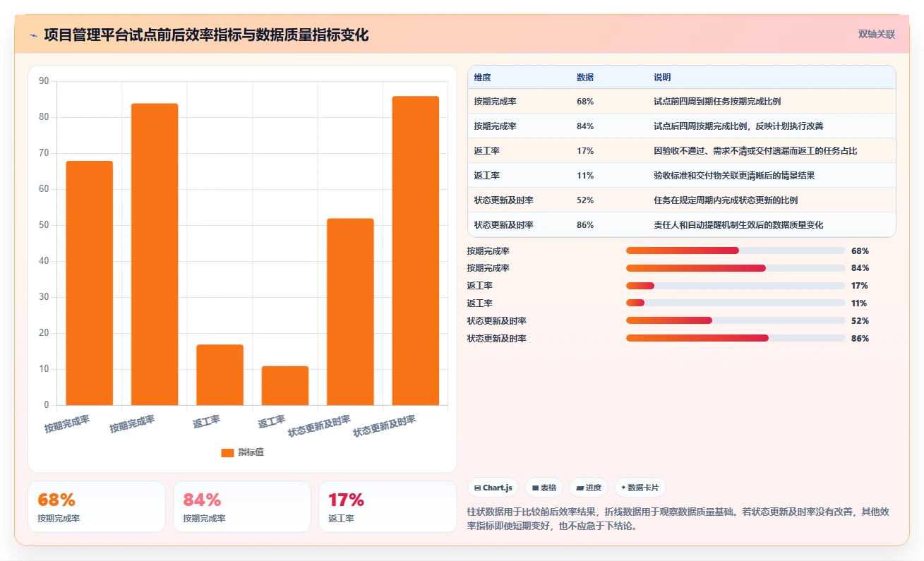
Task: Select the table row 任务在规定周期内完成状态更新的比例
Action: coord(682,200)
